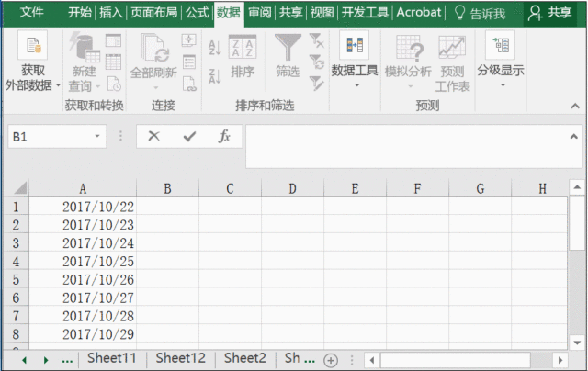The height and width of the screenshot is (371, 588).
Task: Click horizontal scrollbar left arrow
Action: [x=372, y=361]
